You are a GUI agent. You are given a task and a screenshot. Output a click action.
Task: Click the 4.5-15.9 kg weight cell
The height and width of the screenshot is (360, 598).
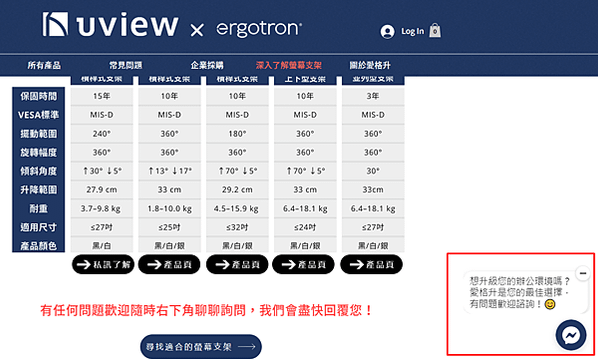(237, 209)
